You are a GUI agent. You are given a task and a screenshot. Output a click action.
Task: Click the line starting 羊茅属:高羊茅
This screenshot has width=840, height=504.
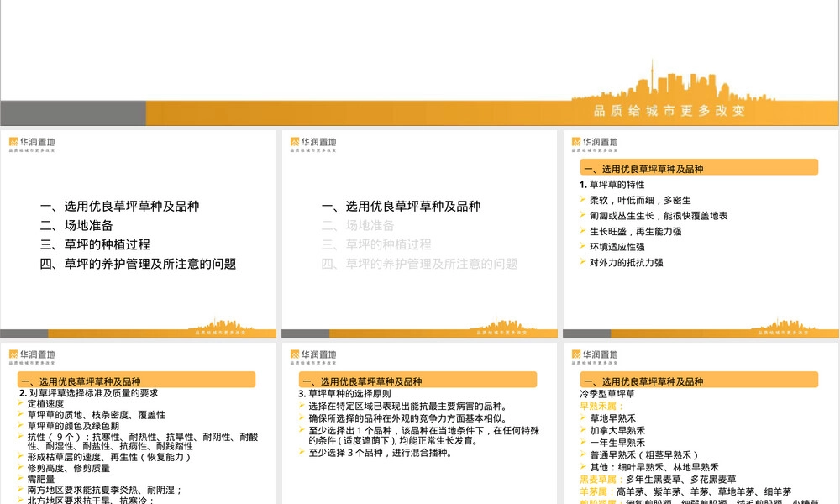point(685,491)
